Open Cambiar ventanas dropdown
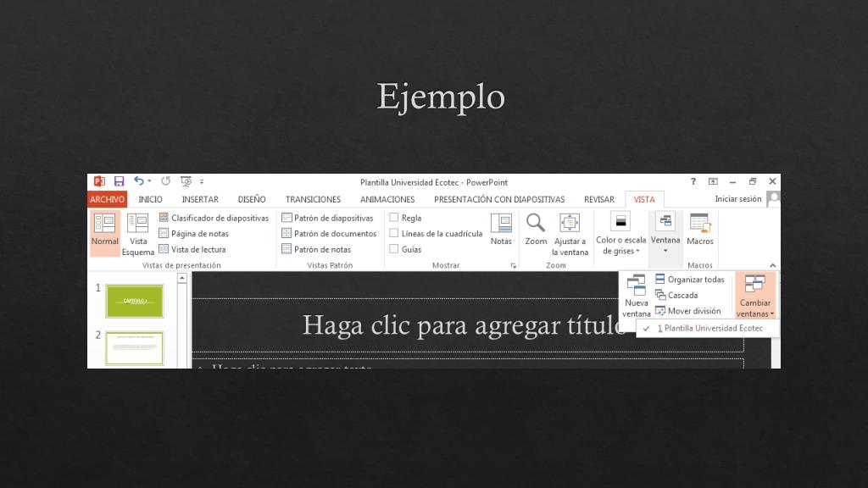This screenshot has width=868, height=488. point(755,296)
